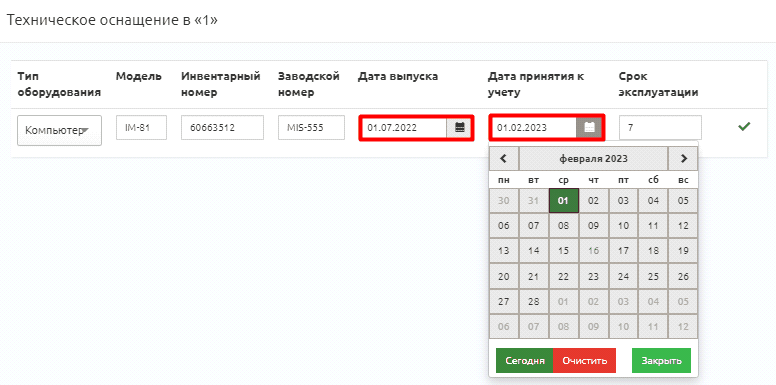Toggle calendar icon for Дата принятия к учету
The height and width of the screenshot is (385, 776).
coord(589,128)
